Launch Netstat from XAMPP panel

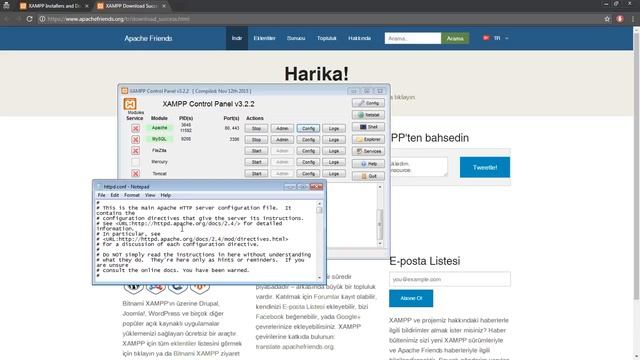click(368, 115)
